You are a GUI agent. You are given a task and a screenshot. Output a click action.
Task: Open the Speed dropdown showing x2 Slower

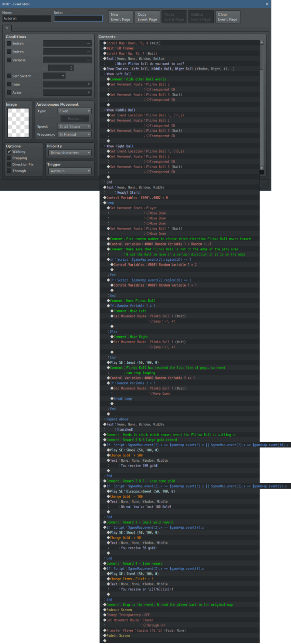[x=75, y=127]
